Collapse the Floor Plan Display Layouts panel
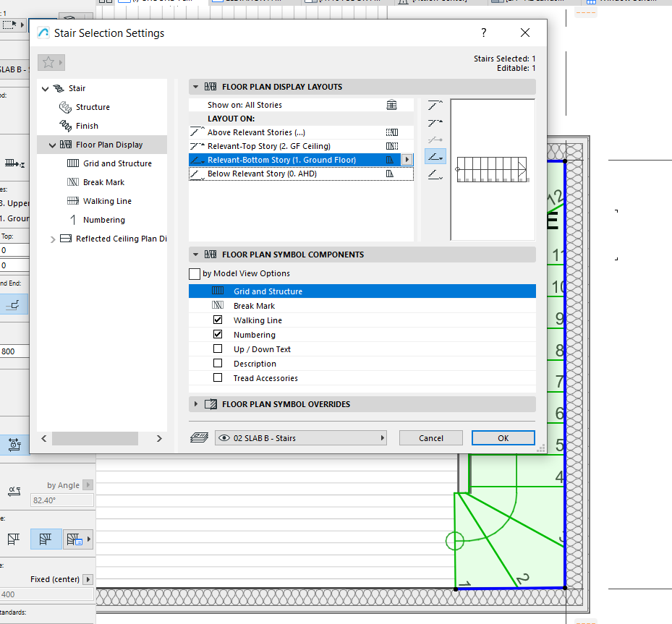This screenshot has width=672, height=624. 196,87
